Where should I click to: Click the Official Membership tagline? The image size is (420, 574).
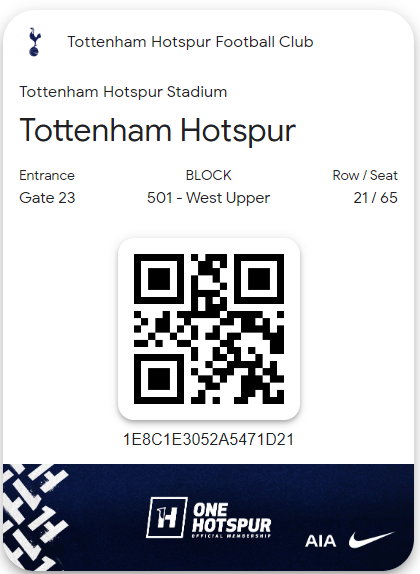click(x=231, y=536)
